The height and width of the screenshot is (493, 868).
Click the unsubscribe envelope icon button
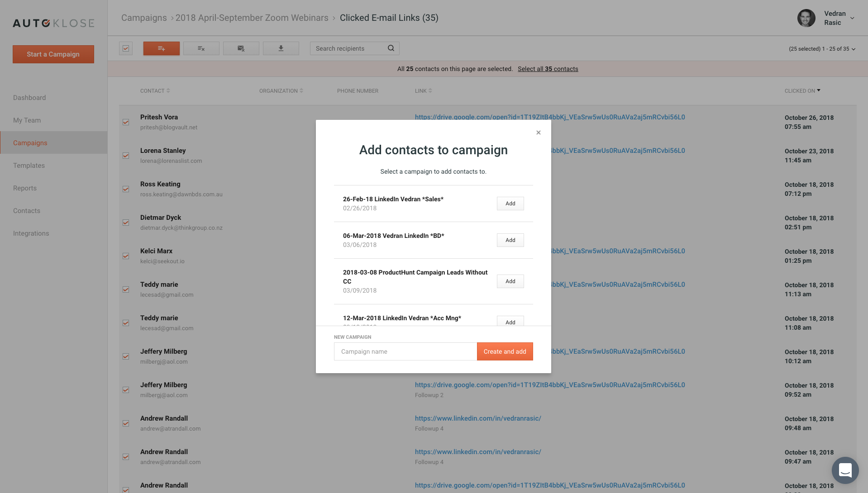(x=241, y=48)
